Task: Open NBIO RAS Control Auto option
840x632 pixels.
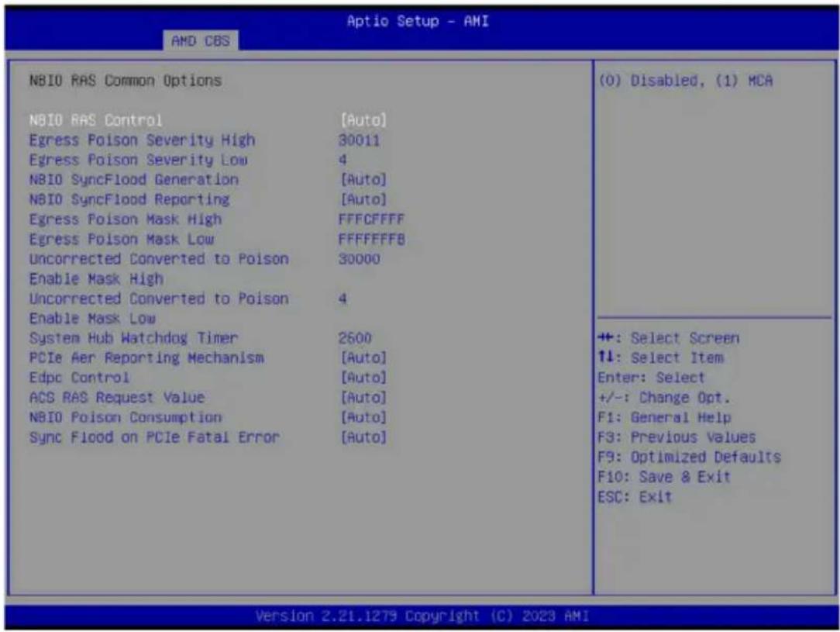Action: point(363,120)
